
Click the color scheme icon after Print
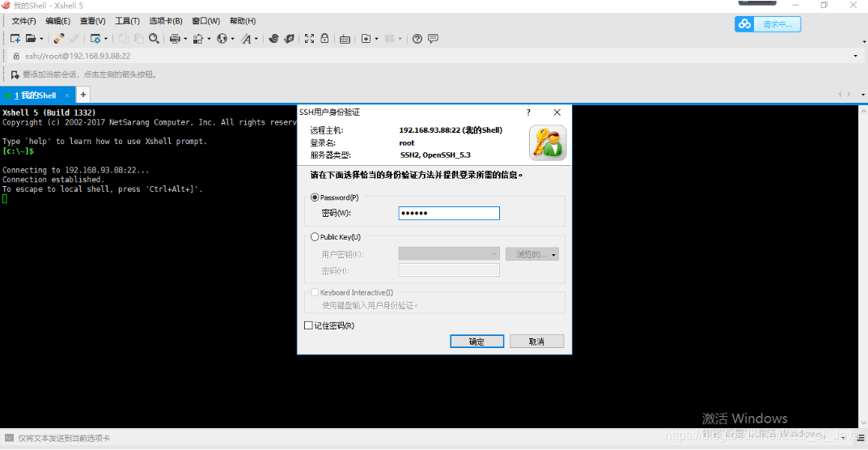pyautogui.click(x=199, y=39)
